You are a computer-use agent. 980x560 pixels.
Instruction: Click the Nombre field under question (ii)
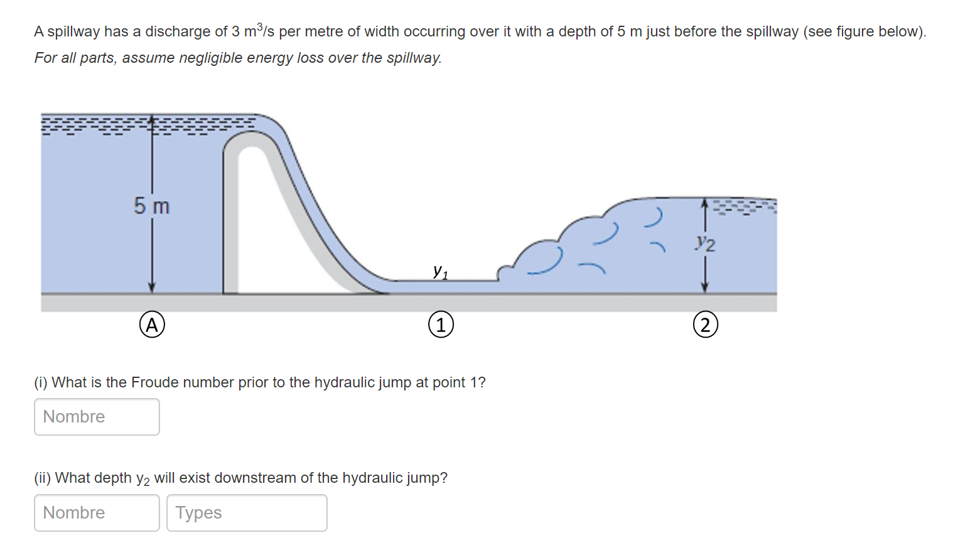[x=96, y=512]
